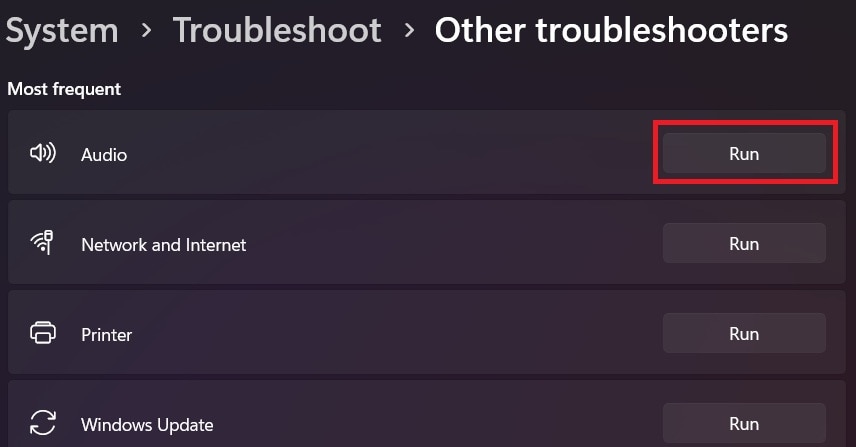Run the Network and Internet troubleshooter
The width and height of the screenshot is (856, 447).
pyautogui.click(x=744, y=243)
